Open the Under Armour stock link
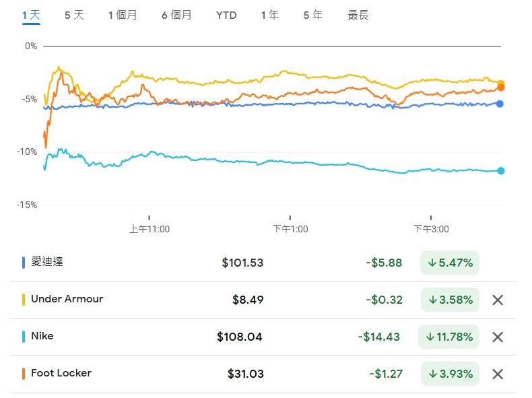This screenshot has height=398, width=532. [x=67, y=299]
